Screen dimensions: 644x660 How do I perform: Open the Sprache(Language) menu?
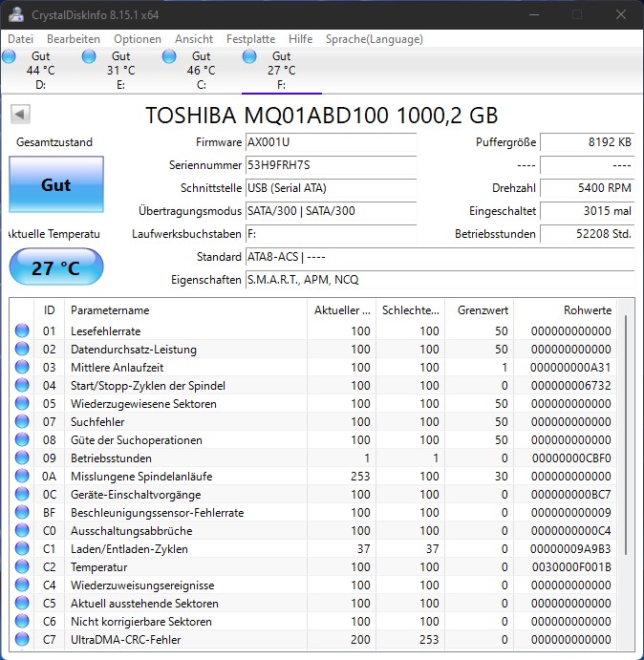click(374, 39)
